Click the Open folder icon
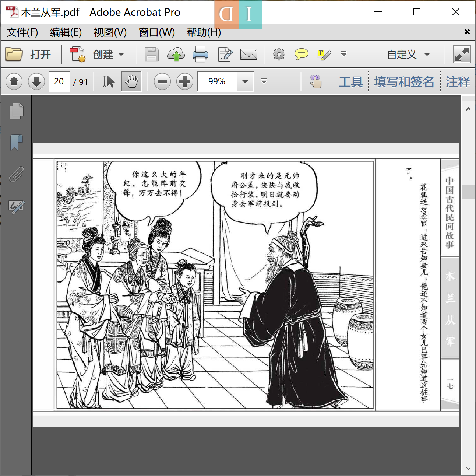The width and height of the screenshot is (476, 476). click(14, 55)
